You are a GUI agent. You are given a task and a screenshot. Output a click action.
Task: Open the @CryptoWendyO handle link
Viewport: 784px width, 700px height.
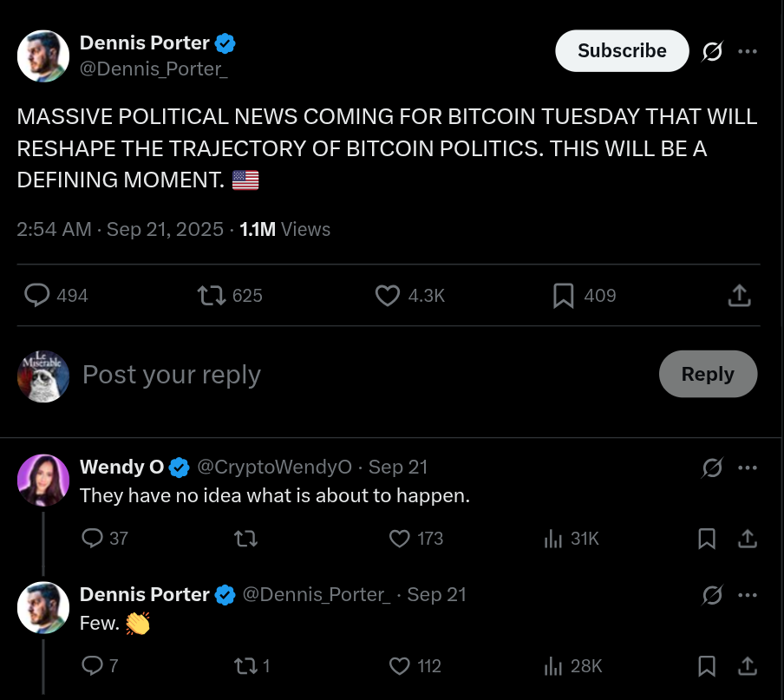click(274, 467)
